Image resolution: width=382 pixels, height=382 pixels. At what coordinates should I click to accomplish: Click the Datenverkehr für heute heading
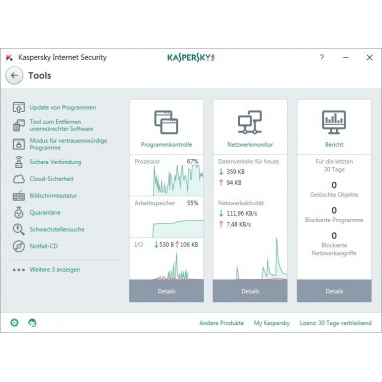tap(248, 162)
